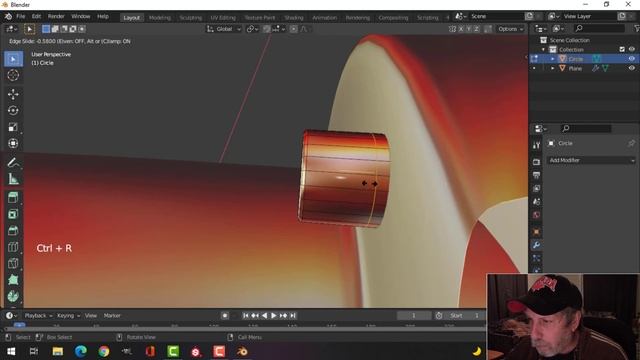Jump to the timeline end frame button

click(293, 316)
